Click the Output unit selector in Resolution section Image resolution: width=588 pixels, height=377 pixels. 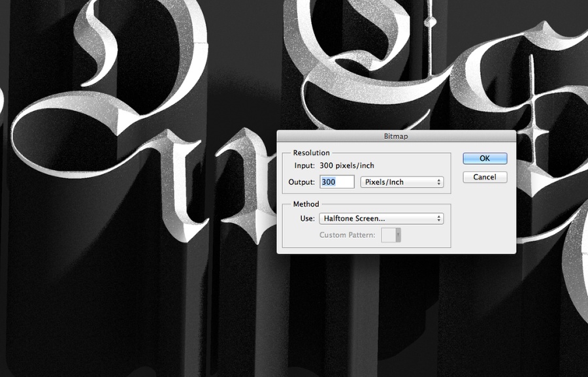tap(401, 182)
